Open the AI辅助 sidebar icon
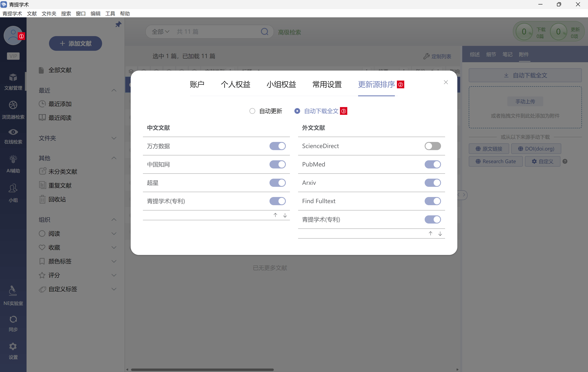 point(13,159)
